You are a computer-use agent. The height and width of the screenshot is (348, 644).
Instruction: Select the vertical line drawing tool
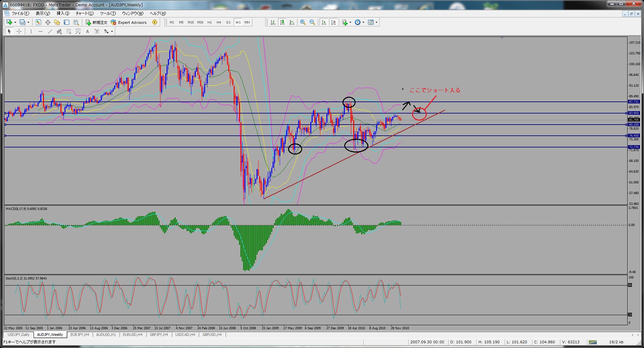31,31
